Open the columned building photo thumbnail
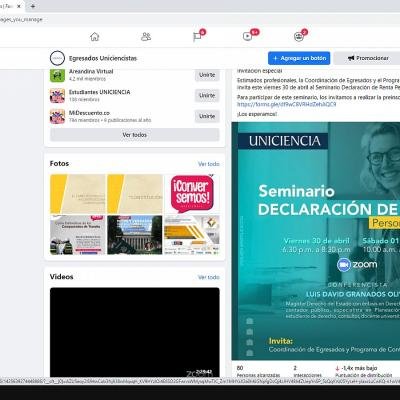The height and width of the screenshot is (400, 400). click(135, 235)
